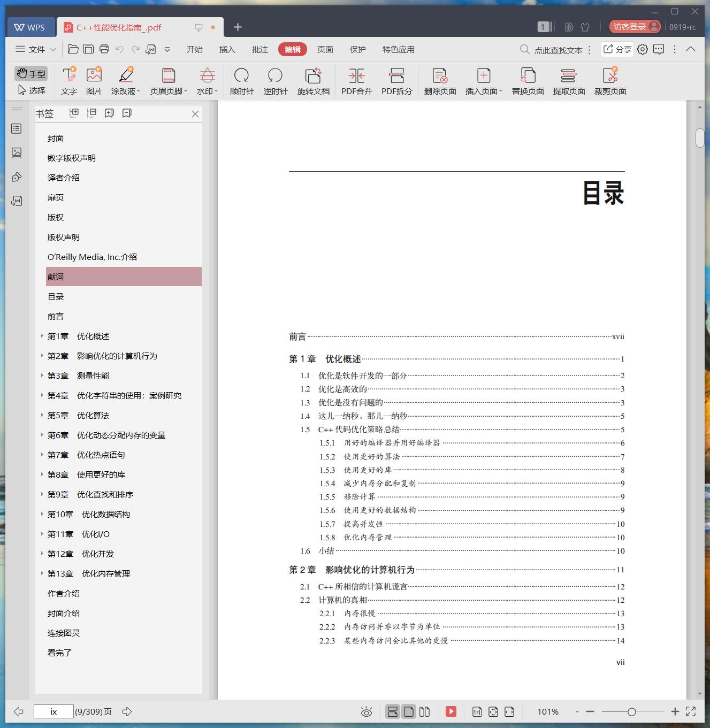Image resolution: width=710 pixels, height=728 pixels.
Task: Expand 第1章 优化概述 bookmark
Action: point(42,336)
